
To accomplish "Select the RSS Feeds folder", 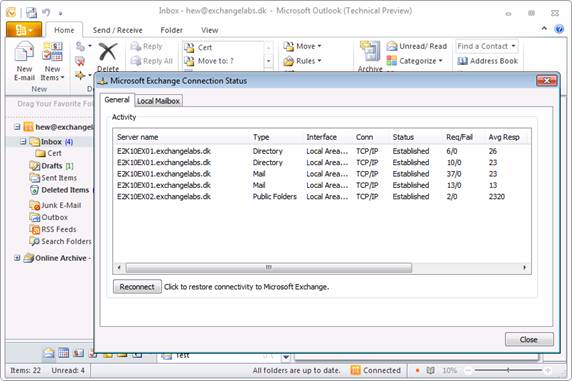I will coord(53,230).
